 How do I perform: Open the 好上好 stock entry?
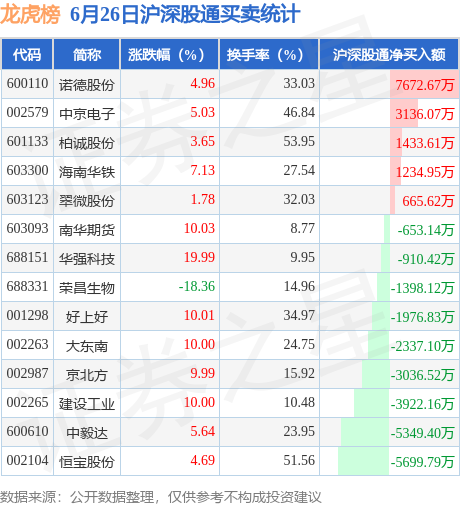pos(87,317)
